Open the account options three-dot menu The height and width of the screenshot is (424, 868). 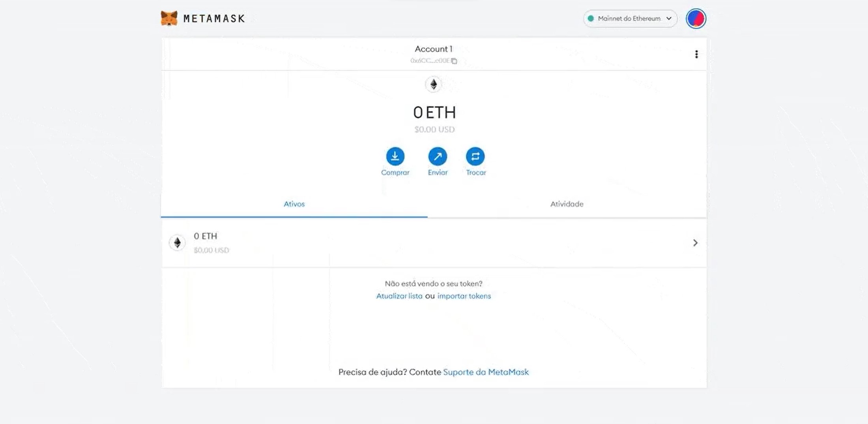(x=696, y=54)
